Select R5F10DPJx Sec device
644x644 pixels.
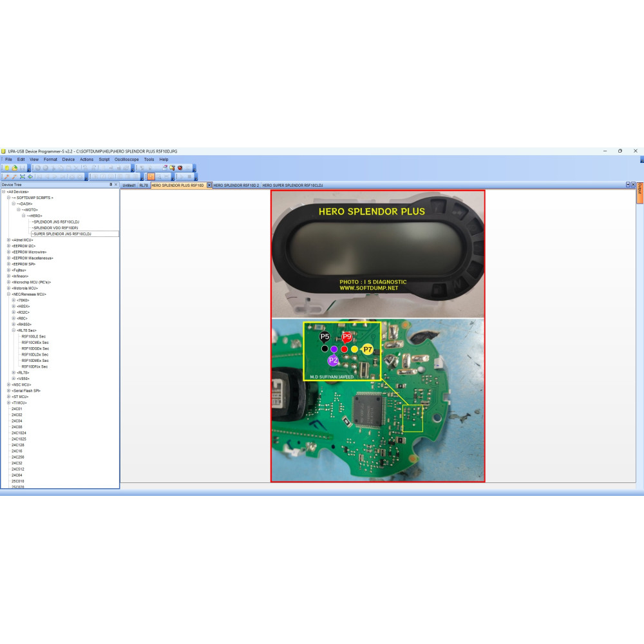[x=35, y=366]
